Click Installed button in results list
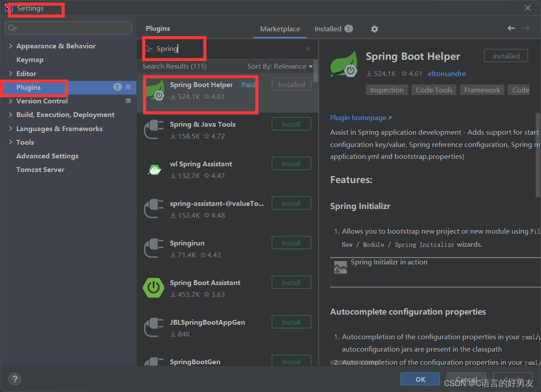 point(291,84)
